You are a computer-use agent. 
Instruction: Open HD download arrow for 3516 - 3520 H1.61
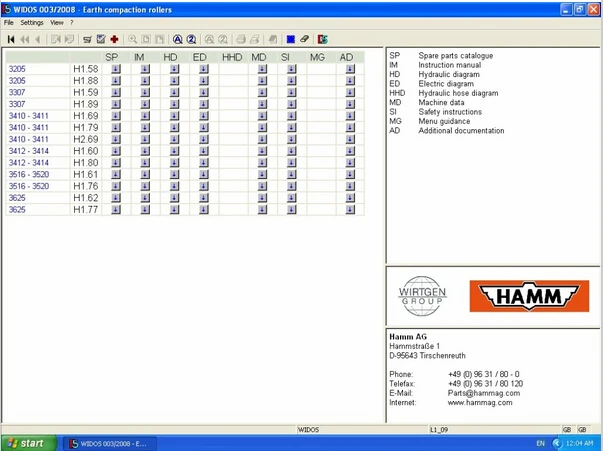pyautogui.click(x=174, y=175)
